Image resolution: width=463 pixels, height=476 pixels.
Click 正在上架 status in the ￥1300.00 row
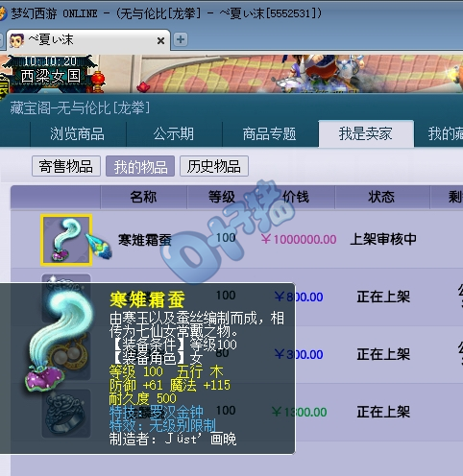(383, 412)
